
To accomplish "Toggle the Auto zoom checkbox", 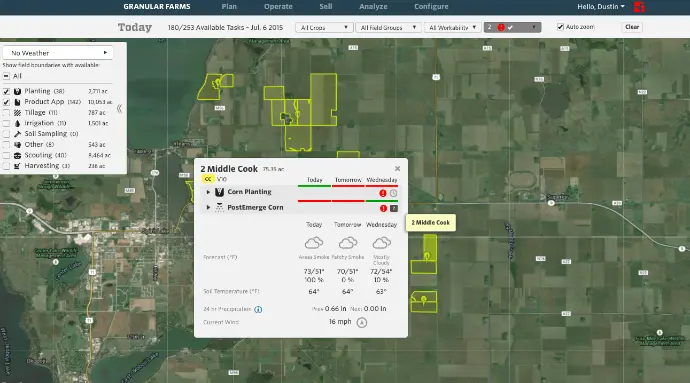I will tap(560, 27).
